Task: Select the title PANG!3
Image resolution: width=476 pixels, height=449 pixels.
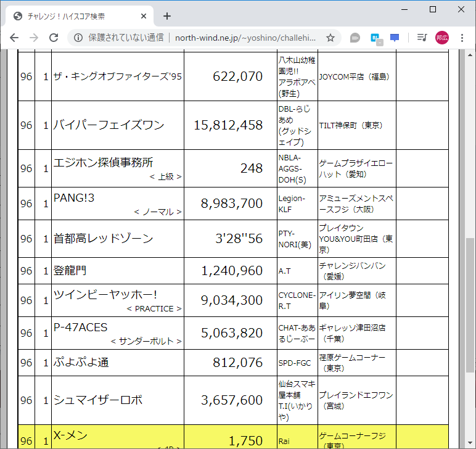Action: click(x=74, y=198)
